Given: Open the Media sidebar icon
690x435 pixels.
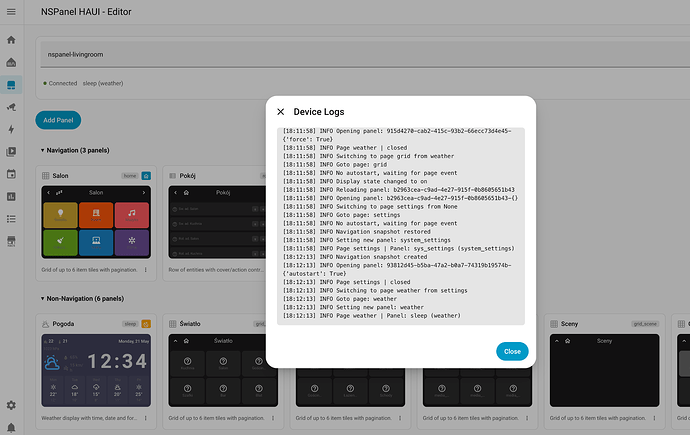Looking at the screenshot, I should (11, 152).
